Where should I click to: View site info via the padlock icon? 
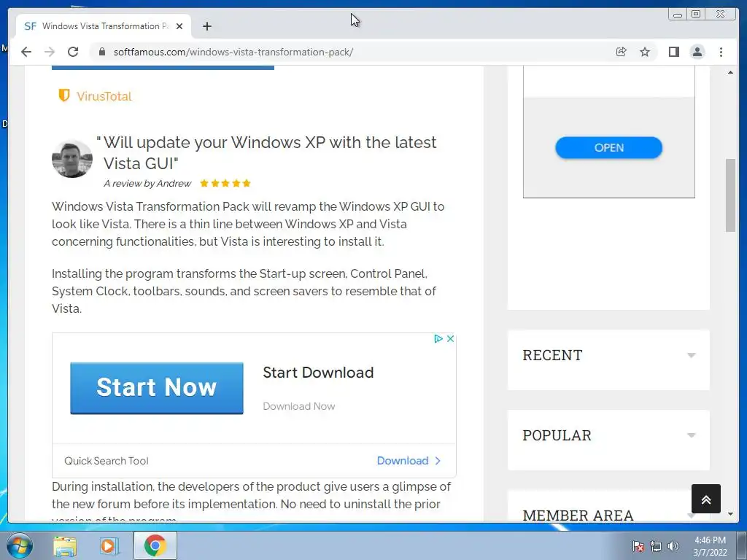pos(101,52)
